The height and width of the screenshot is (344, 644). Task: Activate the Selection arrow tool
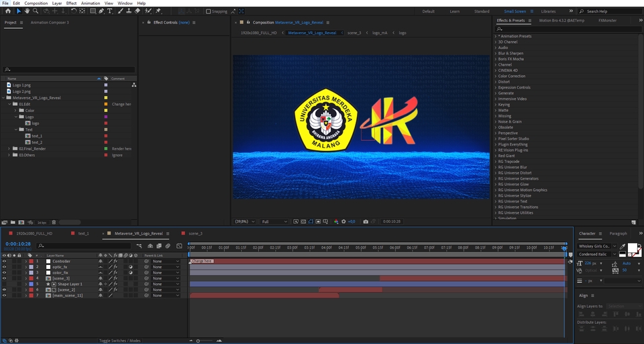pos(19,11)
